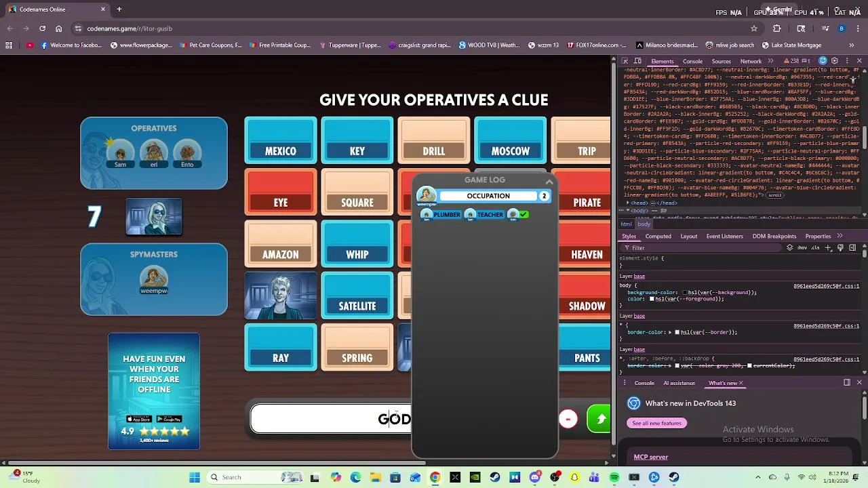868x488 pixels.
Task: Click the background-color swatch in body rule
Action: point(685,293)
